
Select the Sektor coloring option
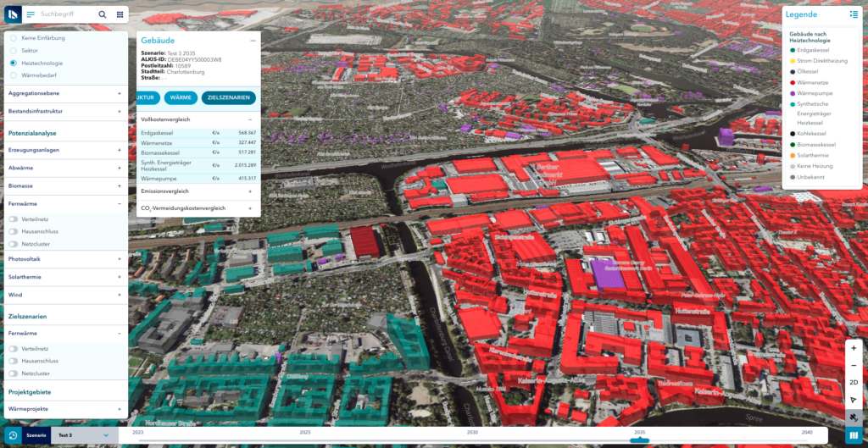coord(14,51)
